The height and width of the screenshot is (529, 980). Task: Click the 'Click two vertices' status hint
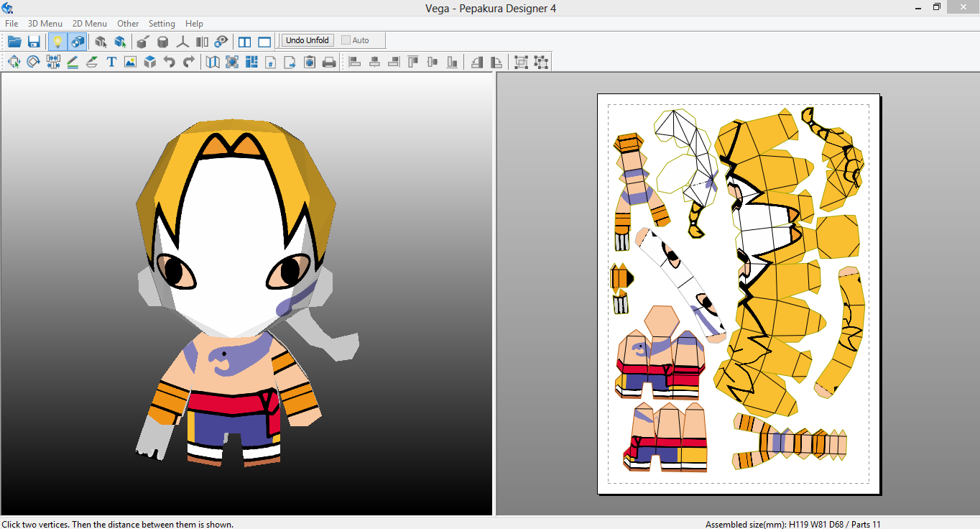118,524
